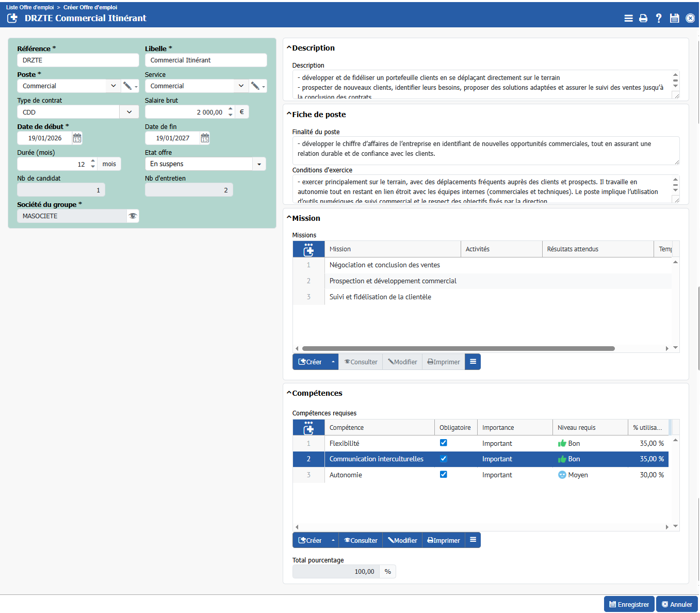Click the Salaire brut input field
The height and width of the screenshot is (613, 700).
[186, 112]
